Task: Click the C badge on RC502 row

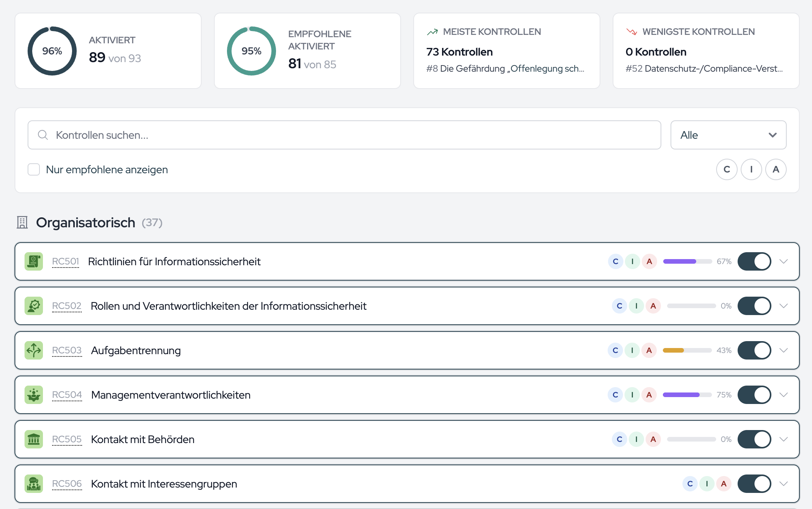Action: click(x=620, y=306)
